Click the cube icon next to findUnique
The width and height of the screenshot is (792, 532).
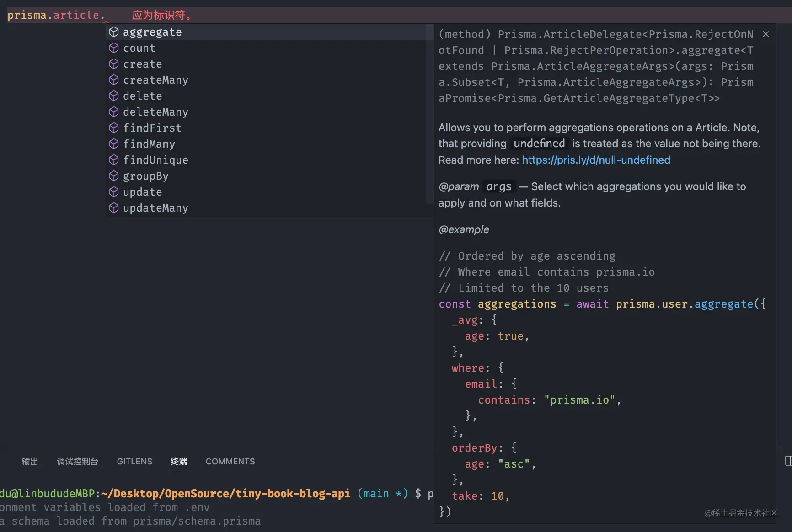point(114,160)
